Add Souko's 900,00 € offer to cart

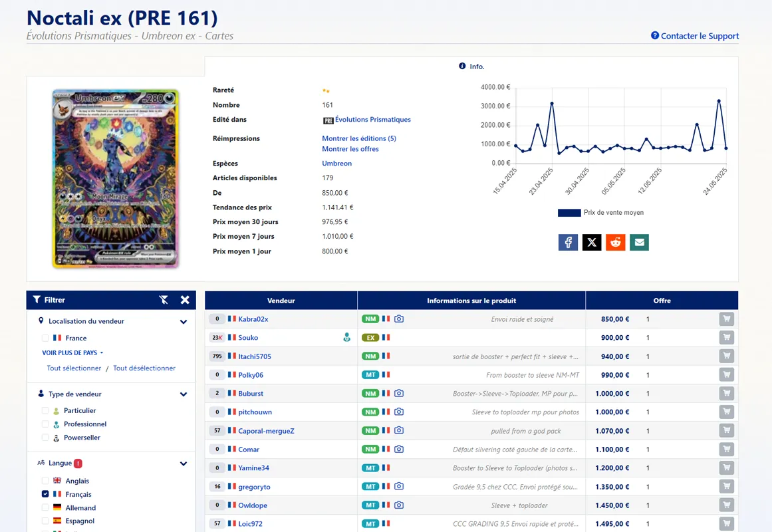tap(726, 337)
